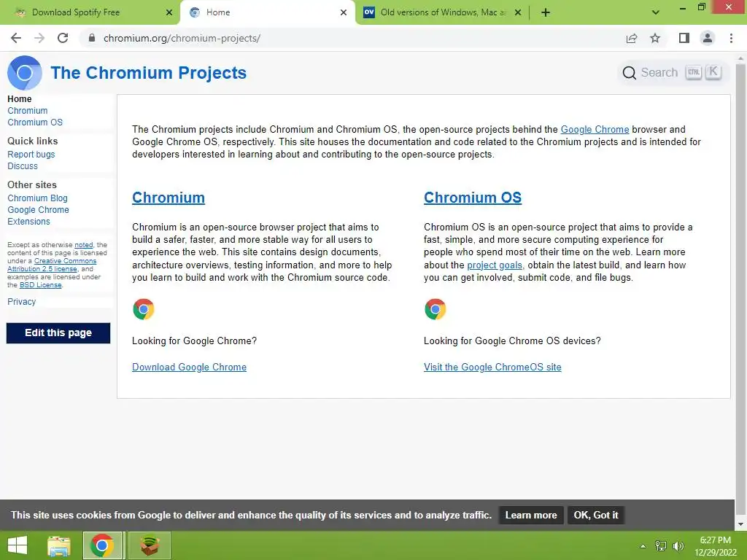Click the magnifier search icon on page
Screen dimensions: 747x560
(x=630, y=73)
